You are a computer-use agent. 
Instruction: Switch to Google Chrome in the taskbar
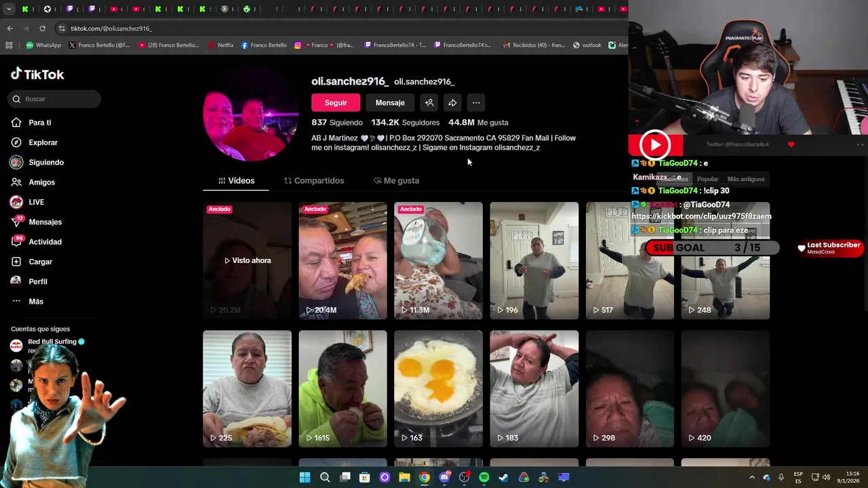pos(424,478)
